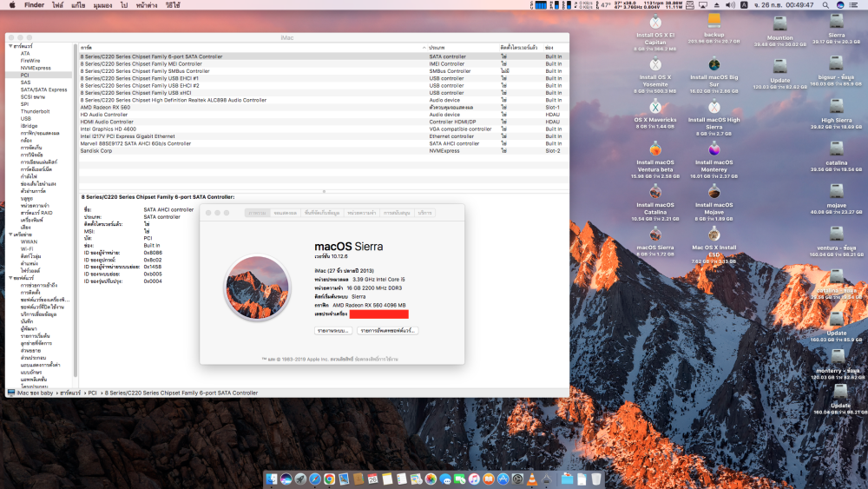Image resolution: width=868 pixels, height=489 pixels.
Task: Select 'AMD Radeon RX 560' PCI row
Action: (324, 108)
